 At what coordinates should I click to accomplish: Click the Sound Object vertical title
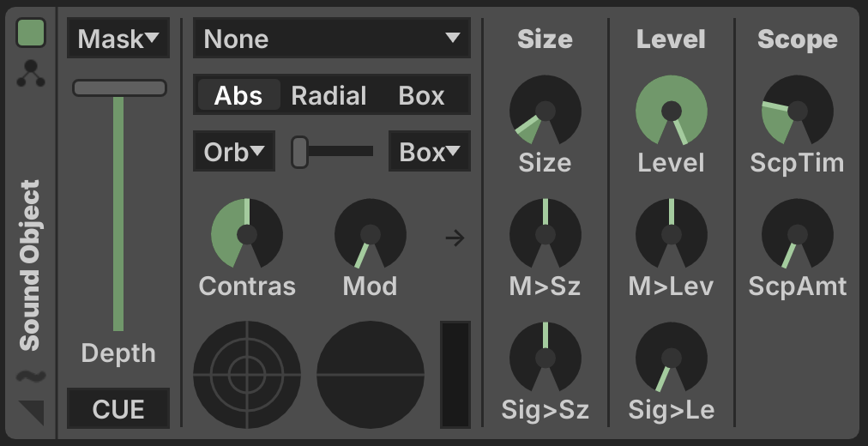31,265
